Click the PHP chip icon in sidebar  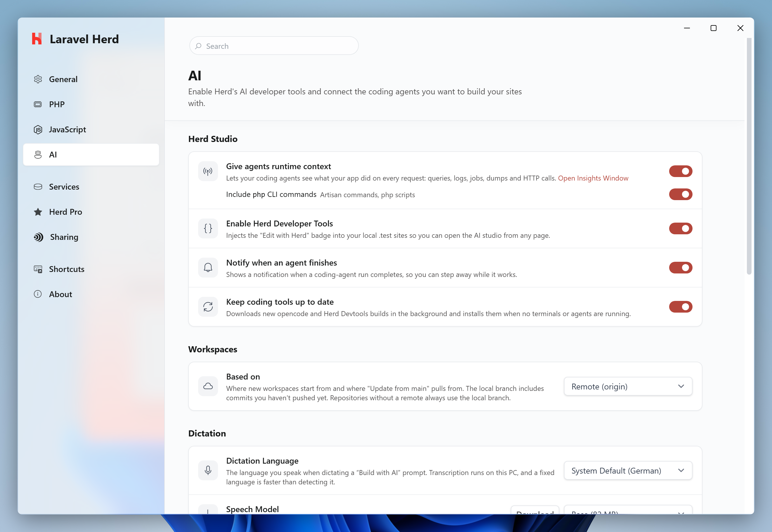pyautogui.click(x=38, y=104)
